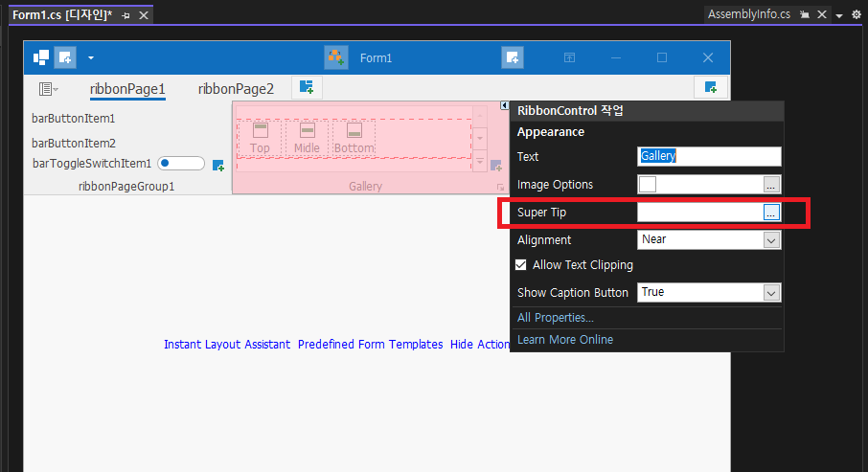
Task: Open the Image Options ellipsis editor
Action: coord(770,184)
